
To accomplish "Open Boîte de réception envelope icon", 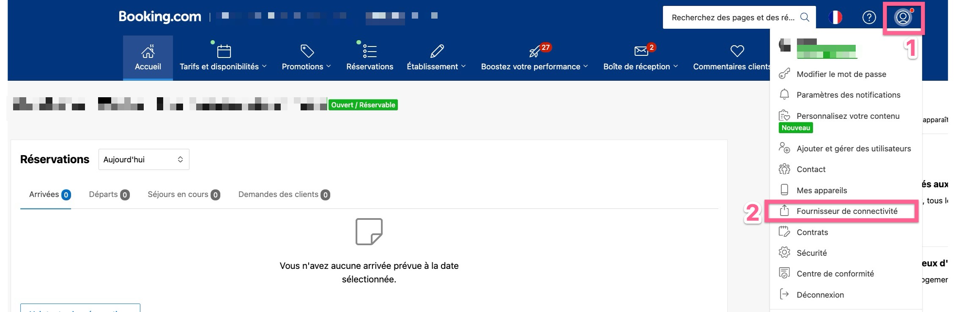I will click(x=641, y=51).
